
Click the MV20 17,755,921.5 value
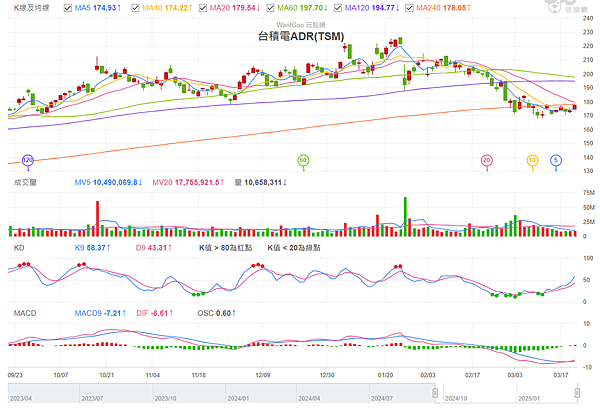pyautogui.click(x=188, y=183)
